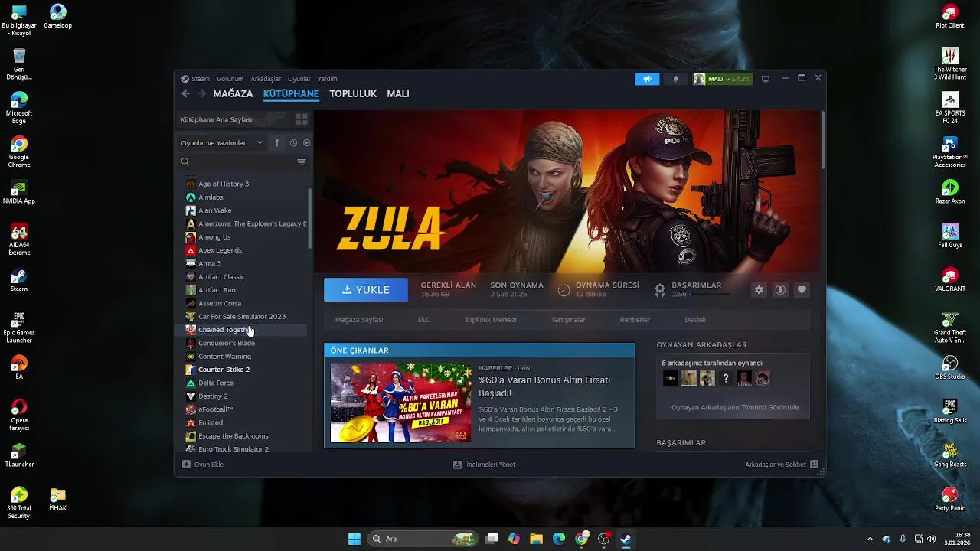This screenshot has height=551, width=980.
Task: Open Zula game info icon
Action: coord(780,290)
